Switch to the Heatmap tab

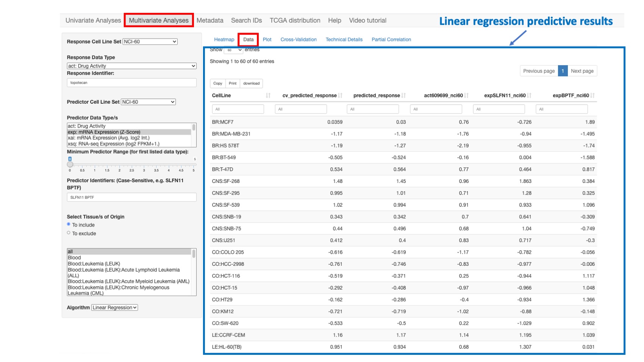(x=224, y=39)
